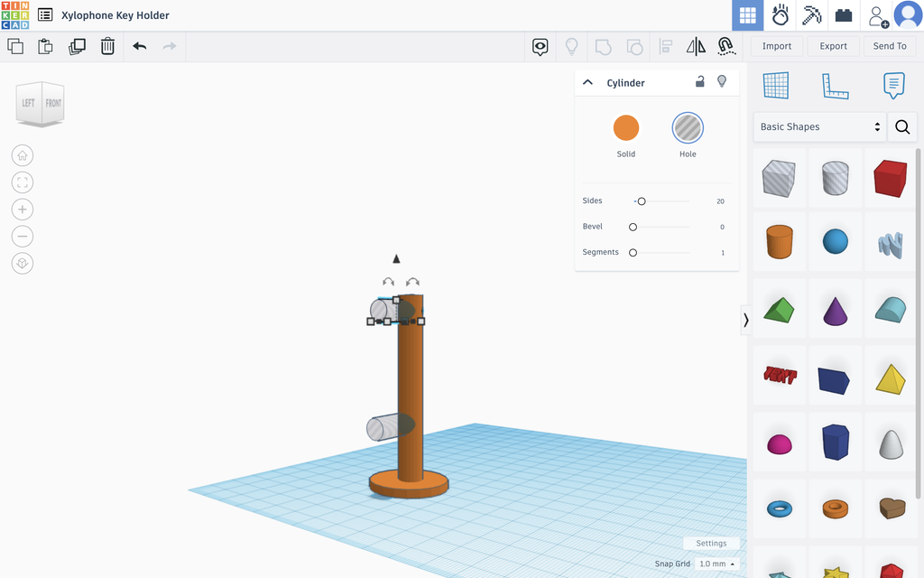Toggle orthographic perspective view
The image size is (924, 578).
click(x=23, y=263)
